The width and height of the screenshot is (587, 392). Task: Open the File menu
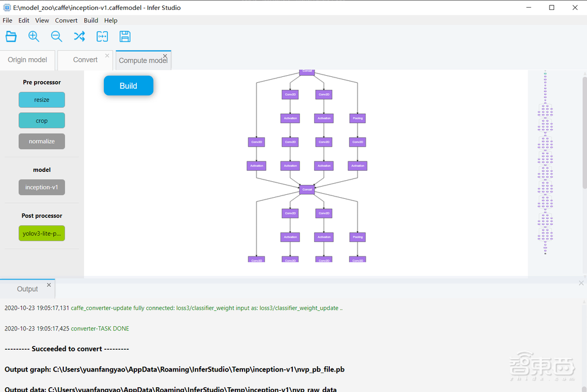tap(8, 21)
